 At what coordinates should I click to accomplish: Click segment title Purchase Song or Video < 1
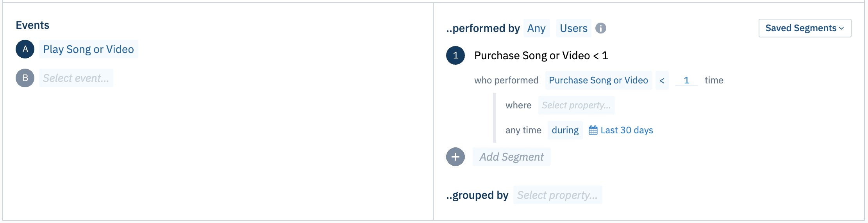pos(541,55)
